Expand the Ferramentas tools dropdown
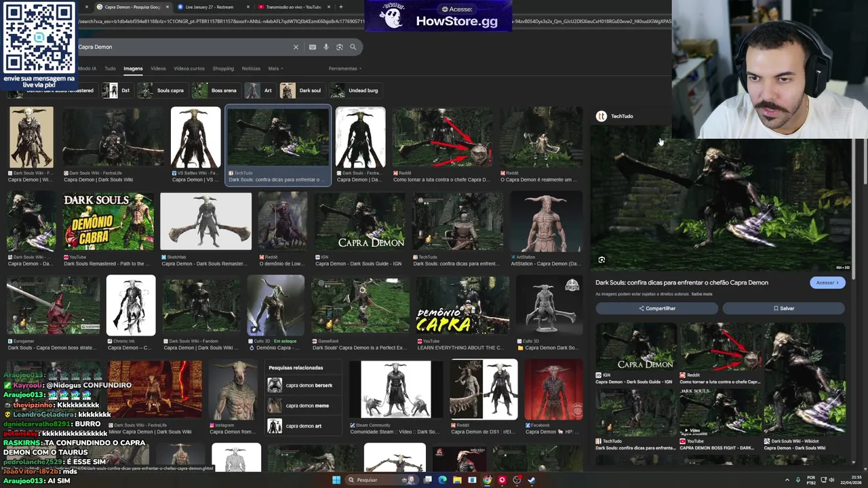The height and width of the screenshot is (488, 868). pos(345,68)
